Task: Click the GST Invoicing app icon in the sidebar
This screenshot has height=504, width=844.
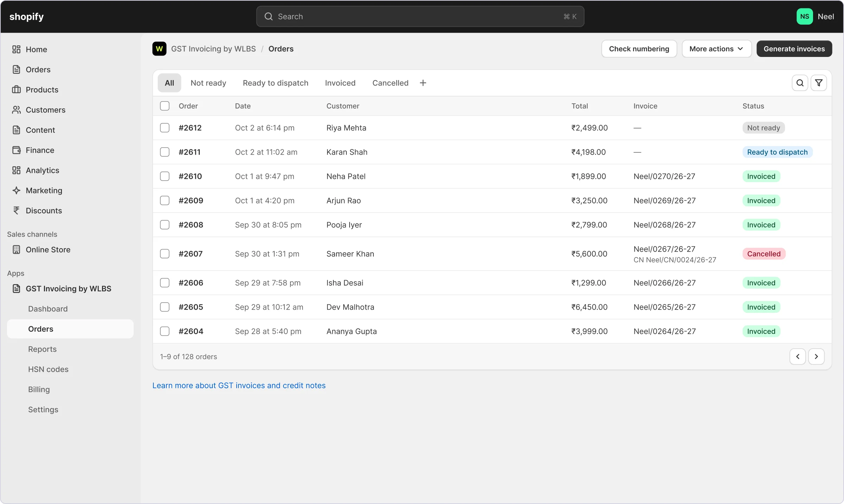Action: click(x=16, y=289)
